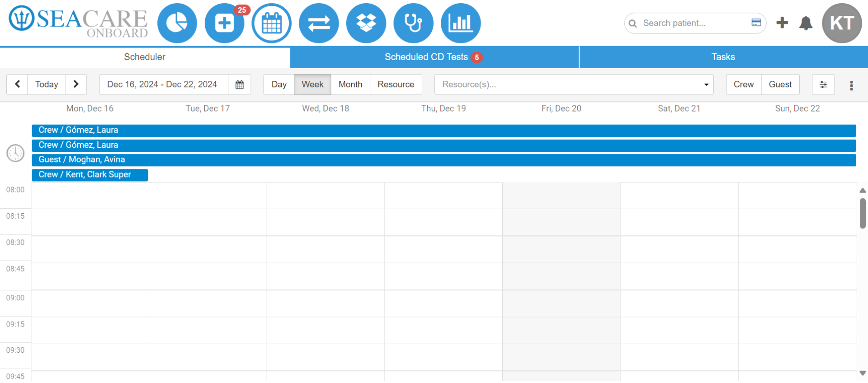868x383 pixels.
Task: Select the Resource view
Action: click(x=396, y=84)
